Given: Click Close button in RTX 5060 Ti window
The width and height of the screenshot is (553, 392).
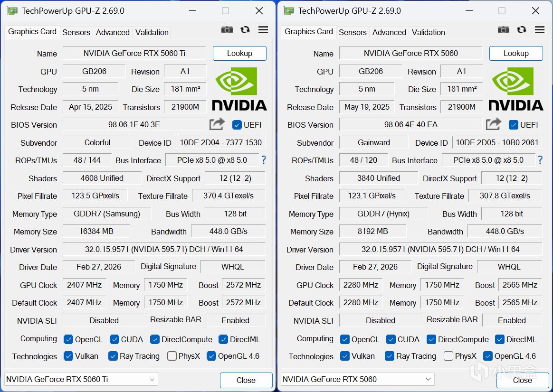Looking at the screenshot, I should pos(246,380).
